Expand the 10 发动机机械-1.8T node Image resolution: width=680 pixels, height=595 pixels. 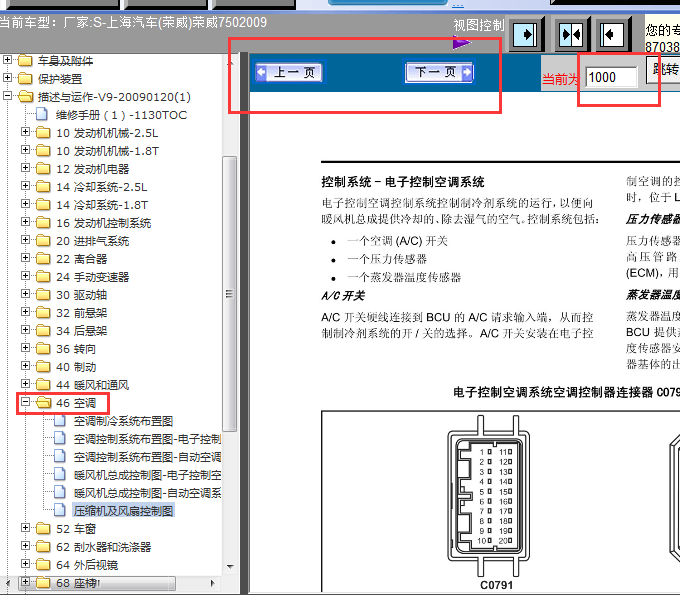26,150
